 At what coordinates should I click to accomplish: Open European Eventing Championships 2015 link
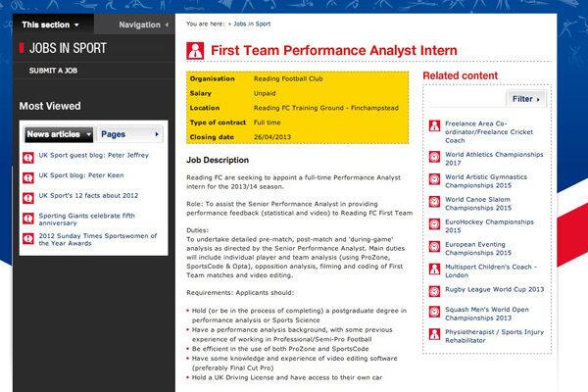(478, 248)
